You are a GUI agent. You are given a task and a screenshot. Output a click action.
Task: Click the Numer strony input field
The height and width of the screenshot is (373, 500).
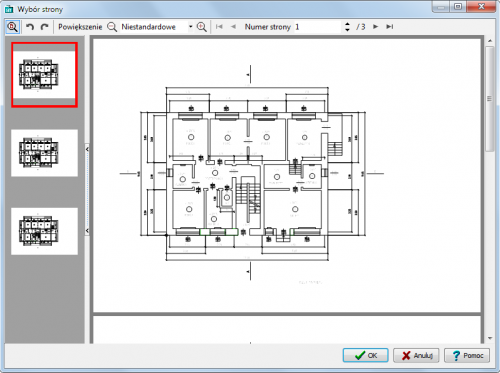point(318,27)
